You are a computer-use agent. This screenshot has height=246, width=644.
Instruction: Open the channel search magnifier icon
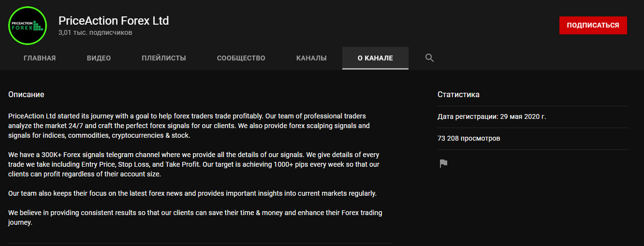pos(429,58)
